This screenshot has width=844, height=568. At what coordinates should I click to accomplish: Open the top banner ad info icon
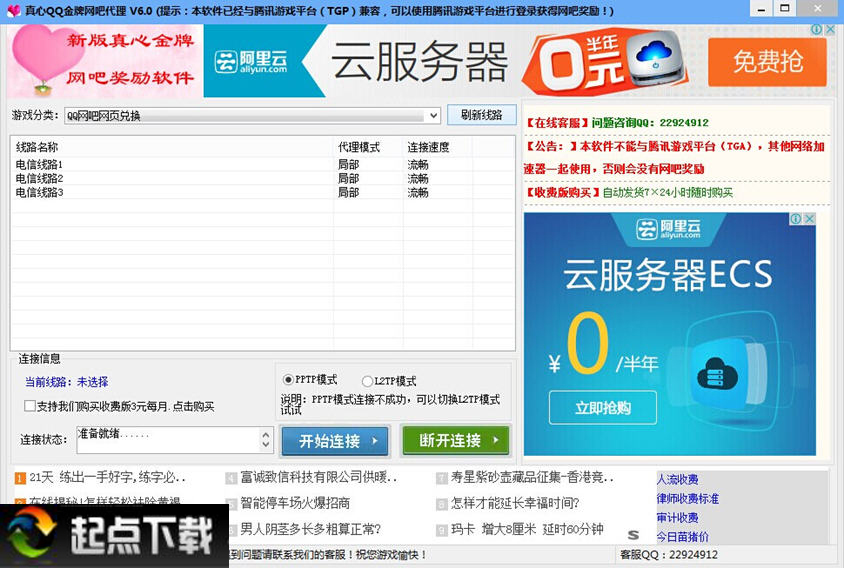[816, 30]
